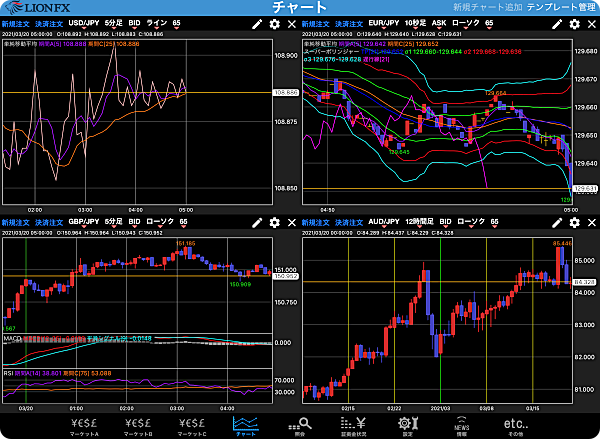The image size is (600, 439).
Task: Click the 129.645 low label on EUR/JPY
Action: pyautogui.click(x=399, y=152)
